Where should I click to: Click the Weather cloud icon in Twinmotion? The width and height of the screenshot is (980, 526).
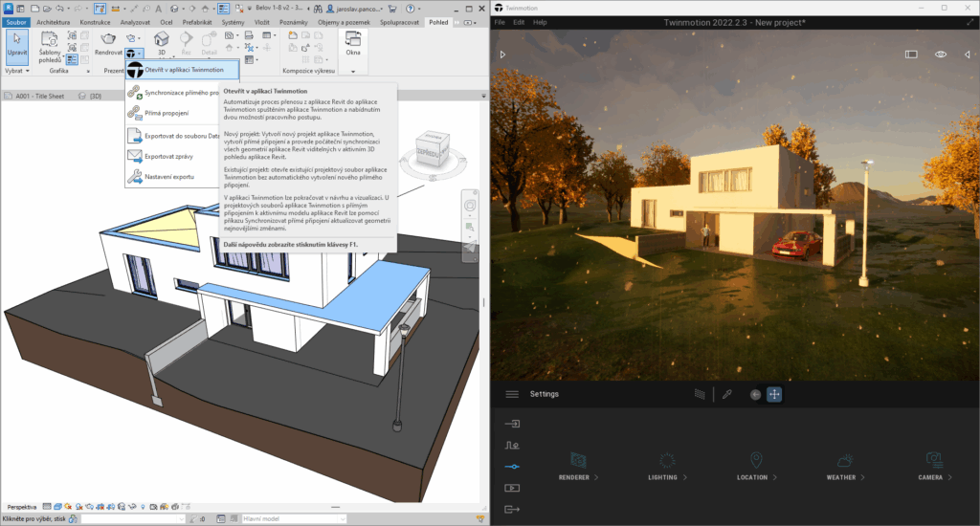point(845,460)
